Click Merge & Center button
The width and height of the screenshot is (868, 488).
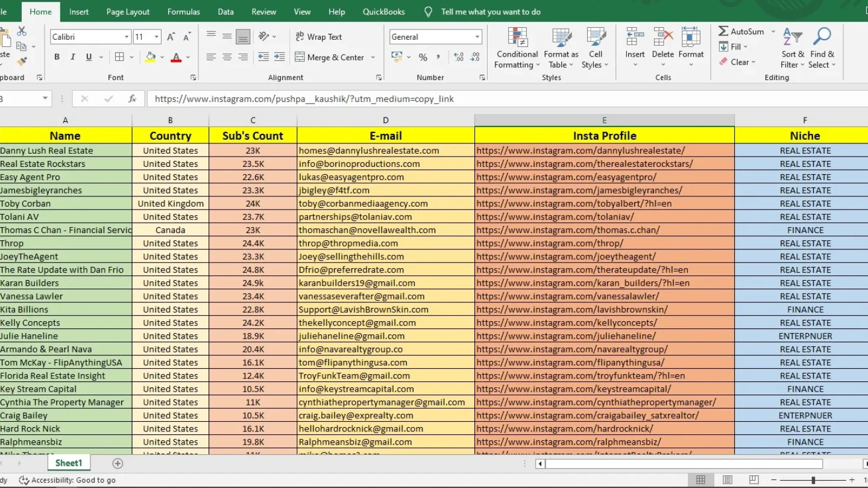click(329, 57)
